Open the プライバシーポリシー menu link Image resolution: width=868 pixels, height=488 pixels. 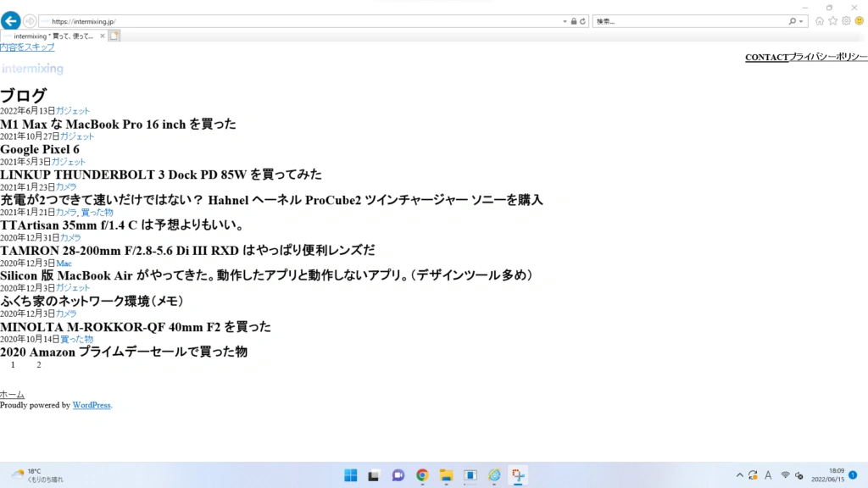point(828,57)
